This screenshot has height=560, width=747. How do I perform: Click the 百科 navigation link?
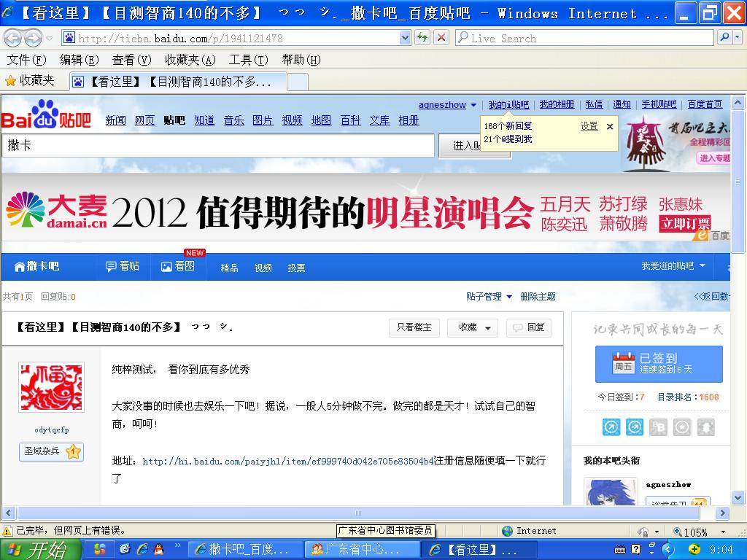(351, 120)
